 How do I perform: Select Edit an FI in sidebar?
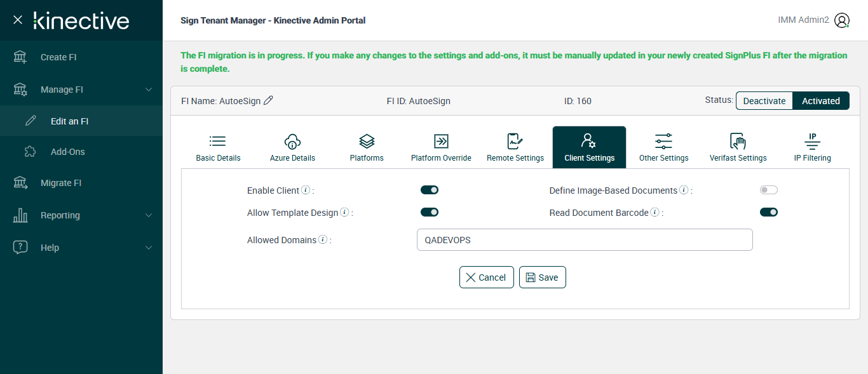coord(81,121)
